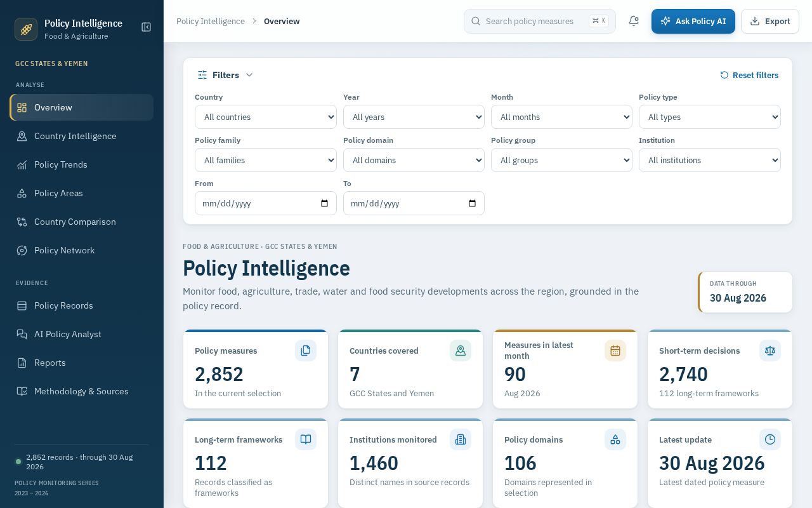Open the Institution dropdown
Image resolution: width=812 pixels, height=508 pixels.
[x=710, y=160]
